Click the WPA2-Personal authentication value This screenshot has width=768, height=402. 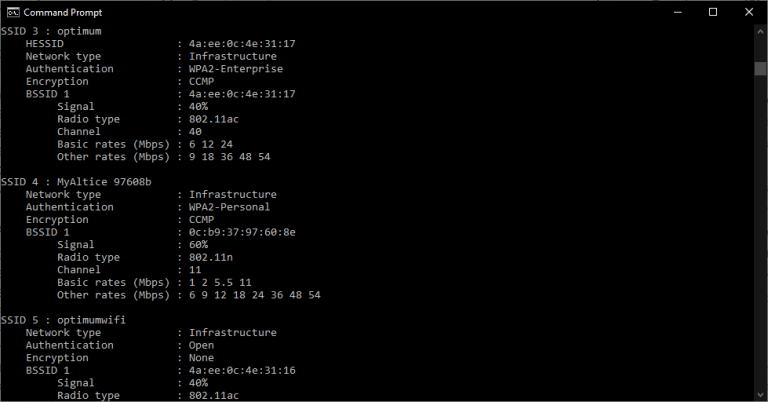(229, 207)
